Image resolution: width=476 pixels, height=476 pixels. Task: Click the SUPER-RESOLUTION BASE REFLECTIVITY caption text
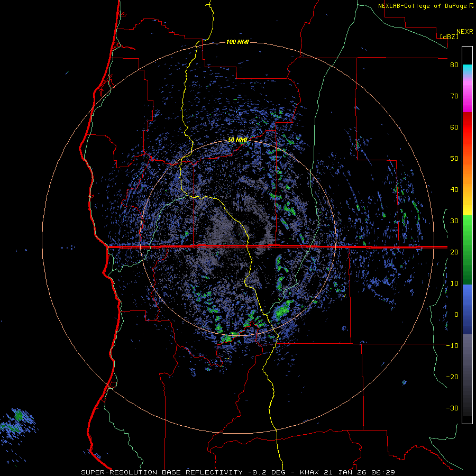[162, 472]
